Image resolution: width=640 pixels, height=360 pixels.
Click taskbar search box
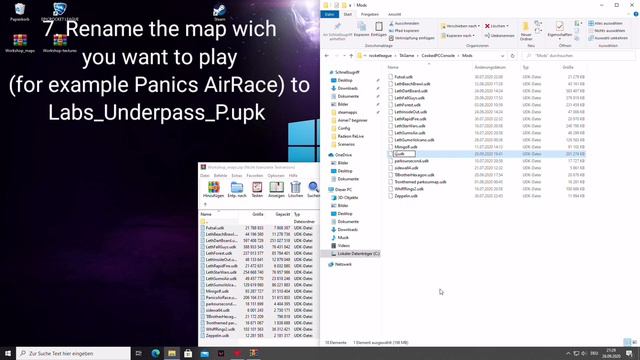pyautogui.click(x=73, y=353)
